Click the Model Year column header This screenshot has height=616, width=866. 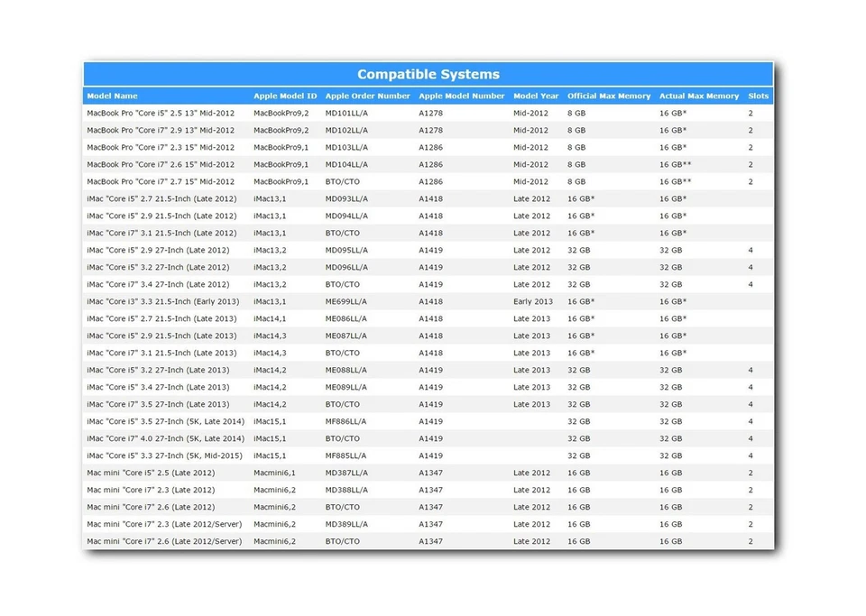536,96
